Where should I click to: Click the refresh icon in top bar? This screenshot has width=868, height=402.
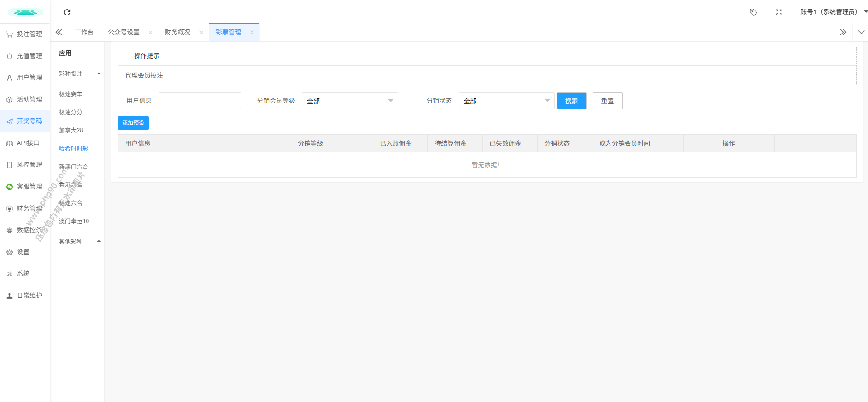click(x=67, y=12)
